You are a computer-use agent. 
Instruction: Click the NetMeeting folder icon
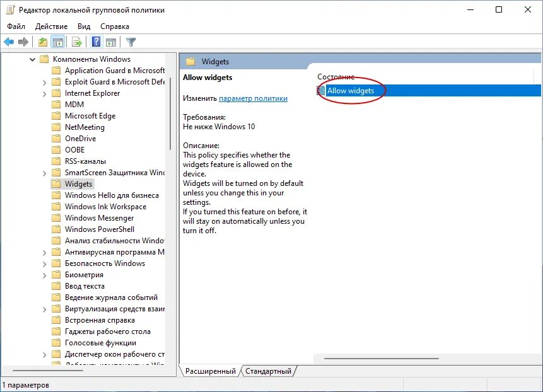[56, 127]
